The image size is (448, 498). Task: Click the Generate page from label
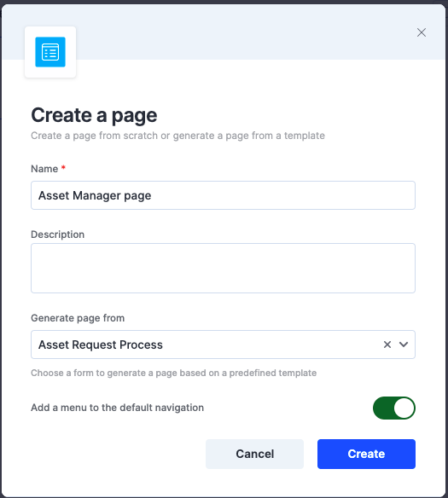[x=78, y=318]
